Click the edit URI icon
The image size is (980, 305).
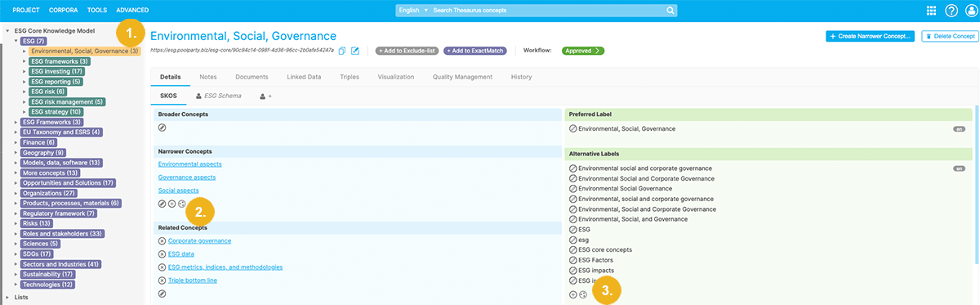[x=355, y=51]
